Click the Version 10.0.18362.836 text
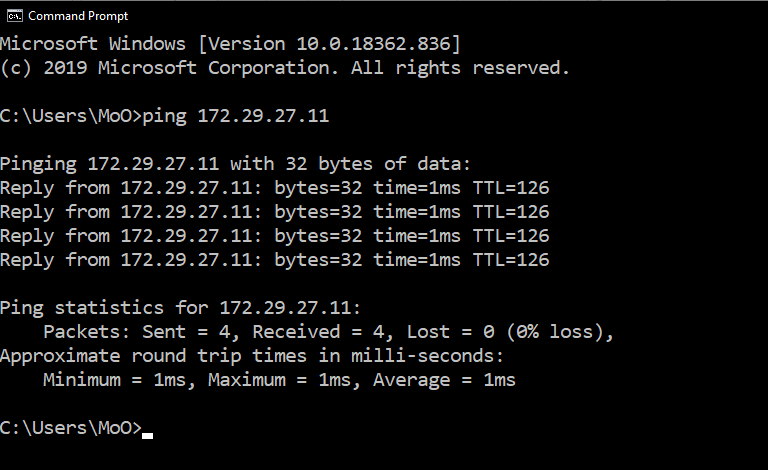Image resolution: width=768 pixels, height=470 pixels. 329,44
